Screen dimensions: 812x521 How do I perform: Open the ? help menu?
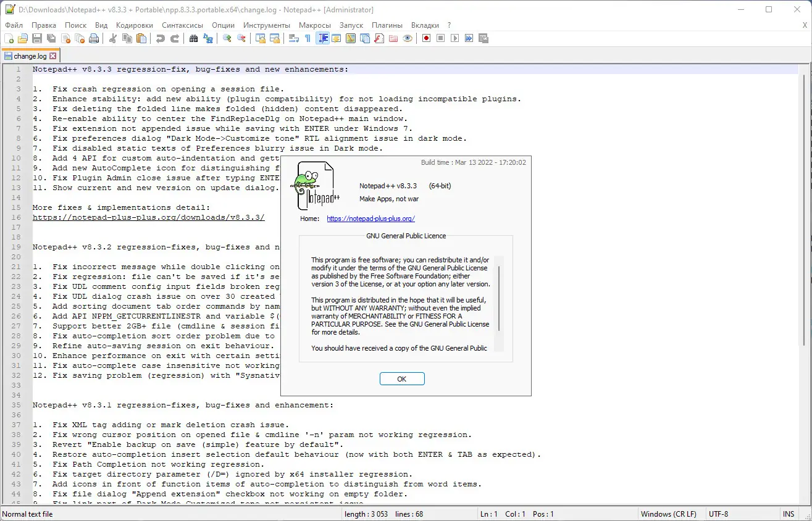pyautogui.click(x=449, y=25)
